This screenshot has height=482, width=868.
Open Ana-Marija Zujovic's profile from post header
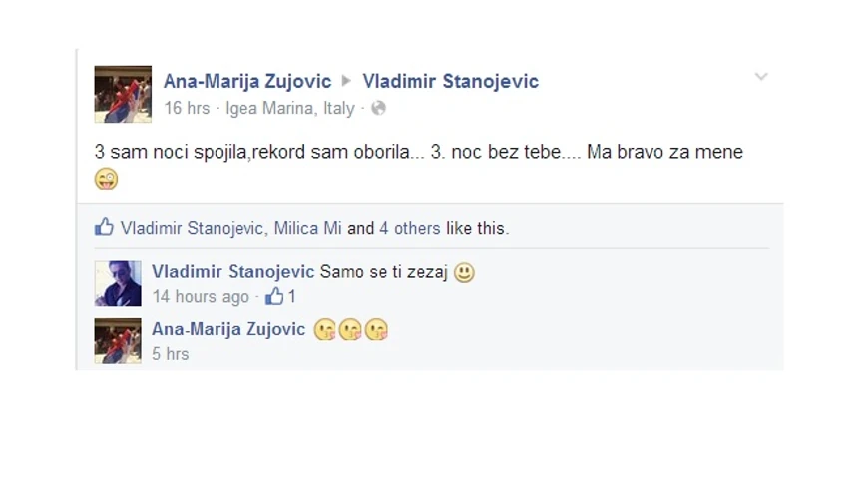tap(246, 81)
